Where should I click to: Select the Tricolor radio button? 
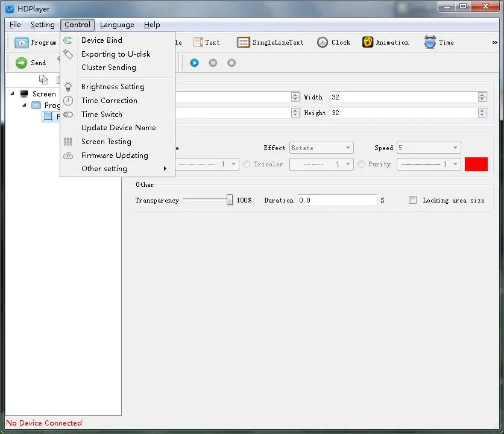[x=247, y=164]
